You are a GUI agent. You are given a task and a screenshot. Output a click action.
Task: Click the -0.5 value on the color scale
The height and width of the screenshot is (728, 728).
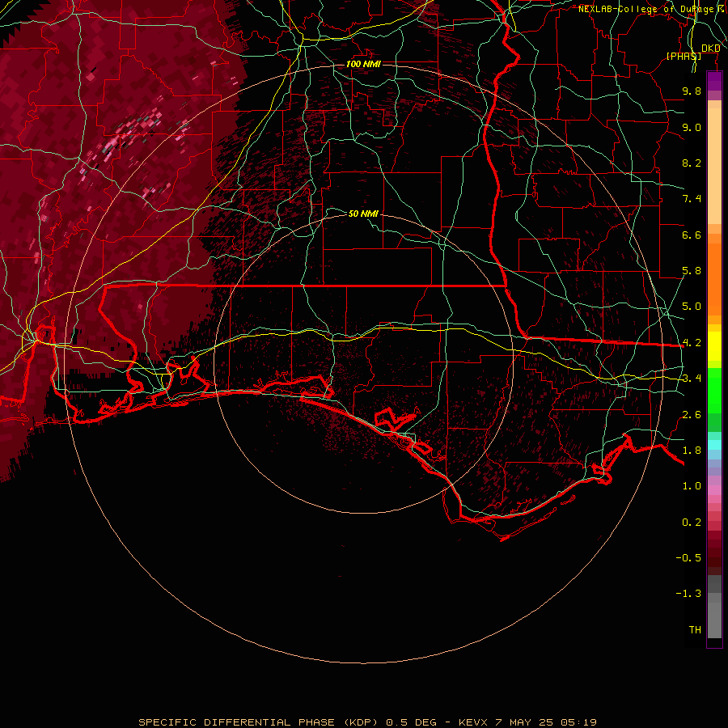pyautogui.click(x=688, y=558)
